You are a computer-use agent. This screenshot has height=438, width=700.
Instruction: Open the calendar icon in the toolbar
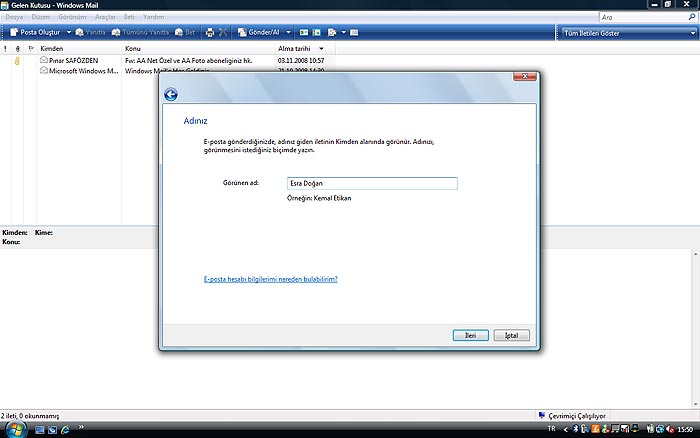(317, 32)
